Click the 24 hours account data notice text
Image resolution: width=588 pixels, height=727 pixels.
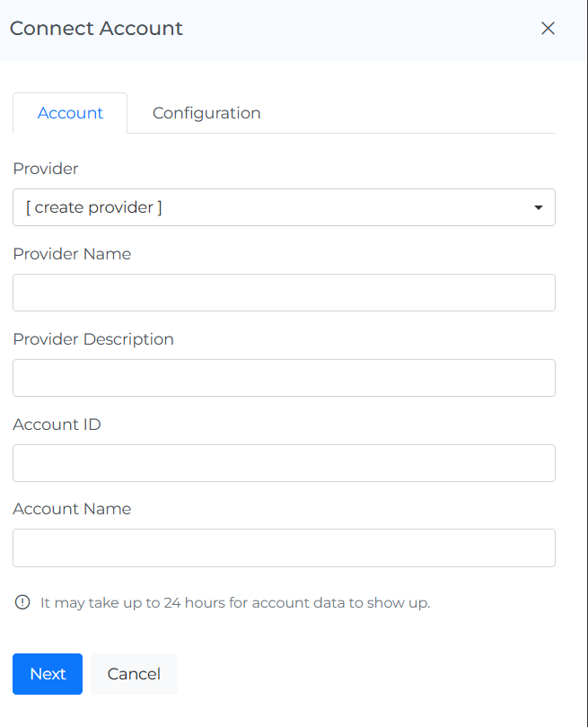[235, 602]
